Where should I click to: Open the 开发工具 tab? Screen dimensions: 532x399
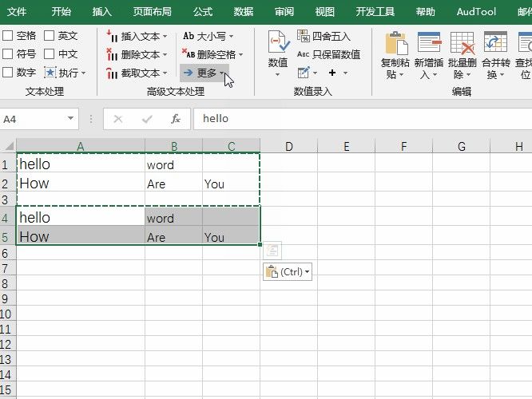click(375, 12)
